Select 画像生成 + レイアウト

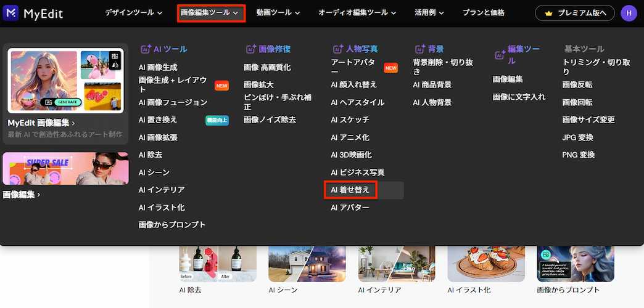point(173,85)
